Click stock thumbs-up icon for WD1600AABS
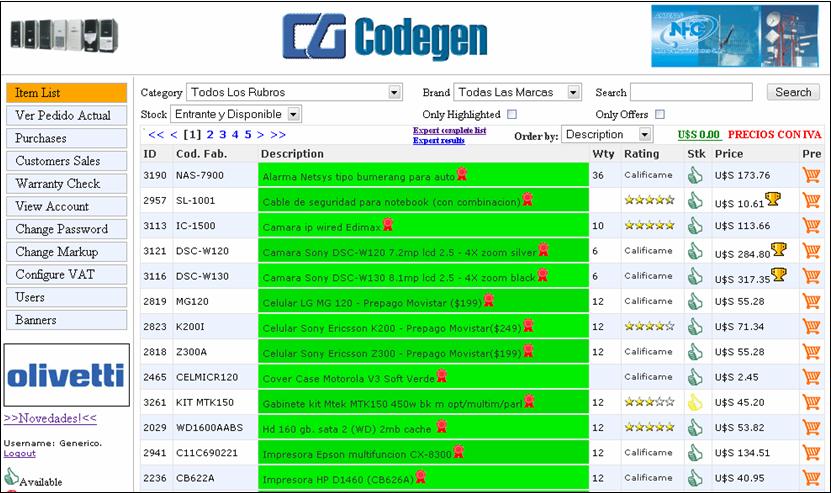The image size is (831, 493). (x=695, y=427)
